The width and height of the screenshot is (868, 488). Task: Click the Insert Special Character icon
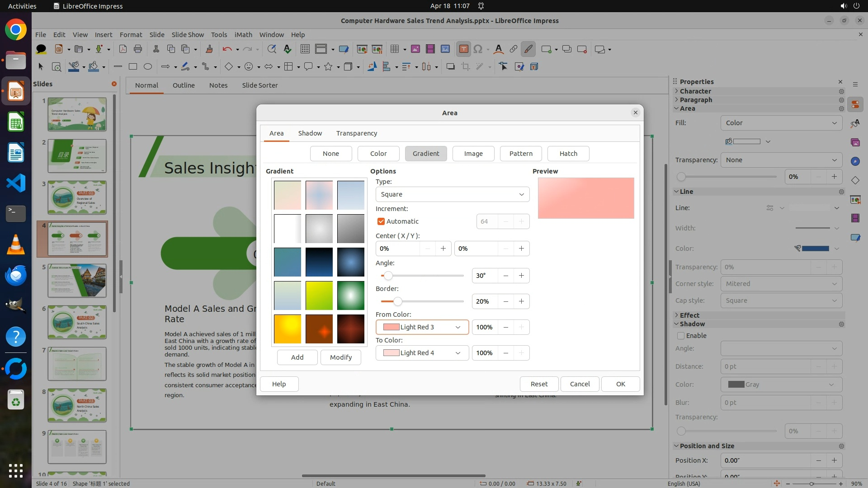[478, 49]
